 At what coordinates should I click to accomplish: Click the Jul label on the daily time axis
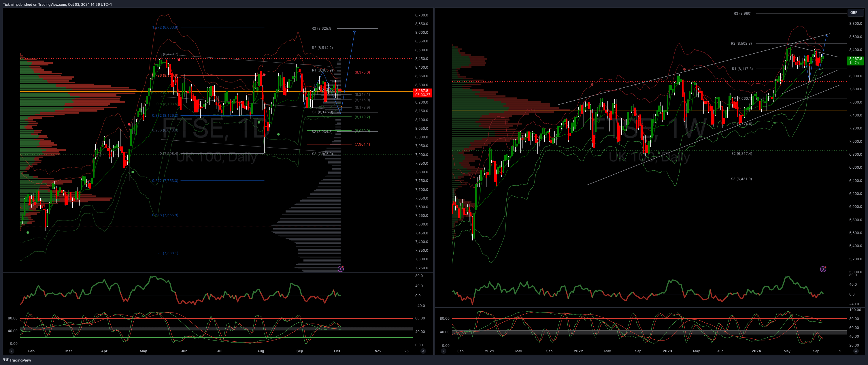220,351
